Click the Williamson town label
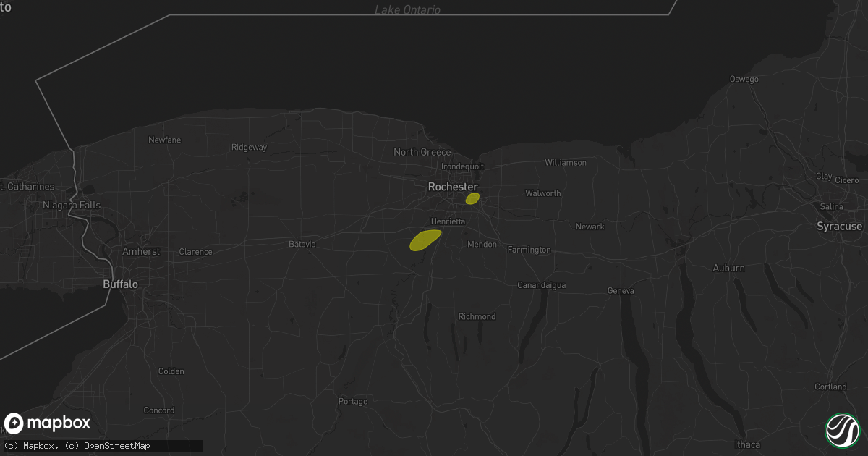This screenshot has height=456, width=868. pyautogui.click(x=566, y=163)
